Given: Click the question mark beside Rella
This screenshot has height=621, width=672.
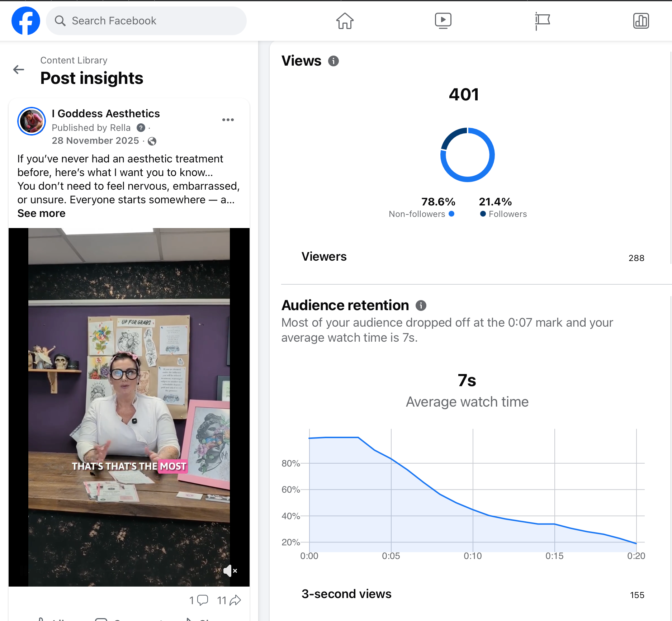Looking at the screenshot, I should pos(141,128).
